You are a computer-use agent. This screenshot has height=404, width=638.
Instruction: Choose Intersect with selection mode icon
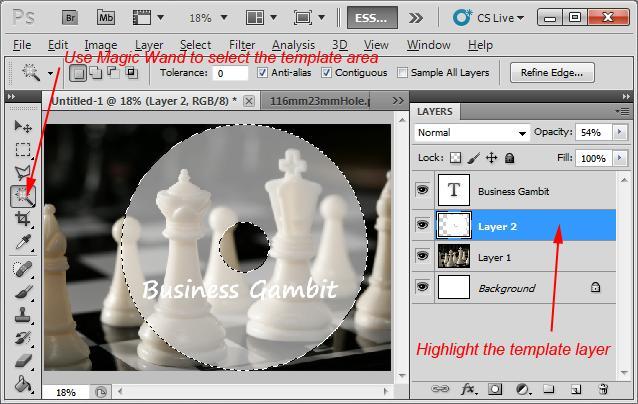pos(131,73)
